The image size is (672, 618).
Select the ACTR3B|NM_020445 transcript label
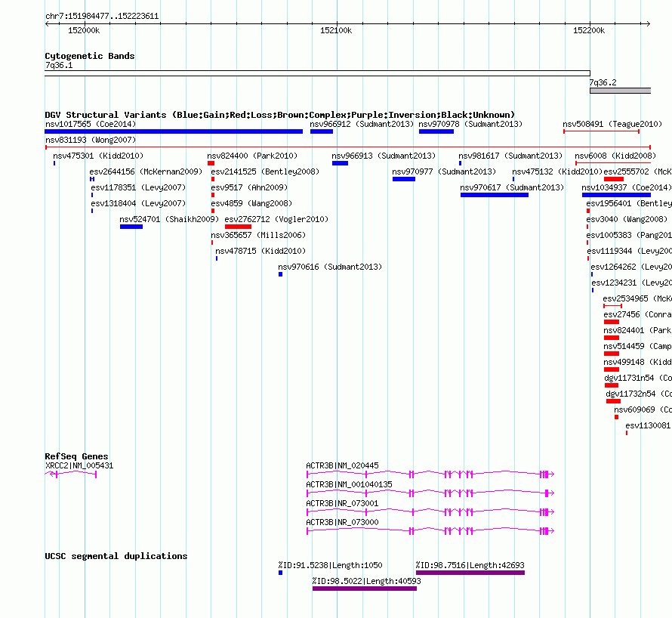[x=343, y=465]
